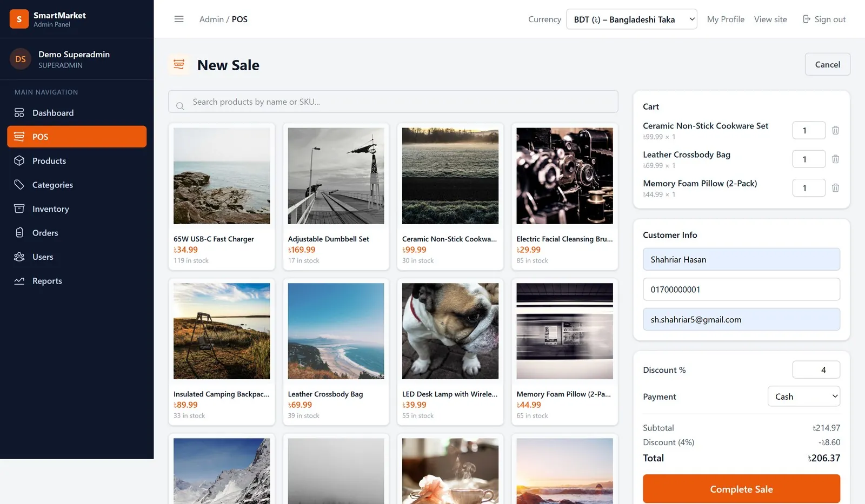Toggle the hamburger sidebar menu icon
The width and height of the screenshot is (865, 504).
(179, 19)
